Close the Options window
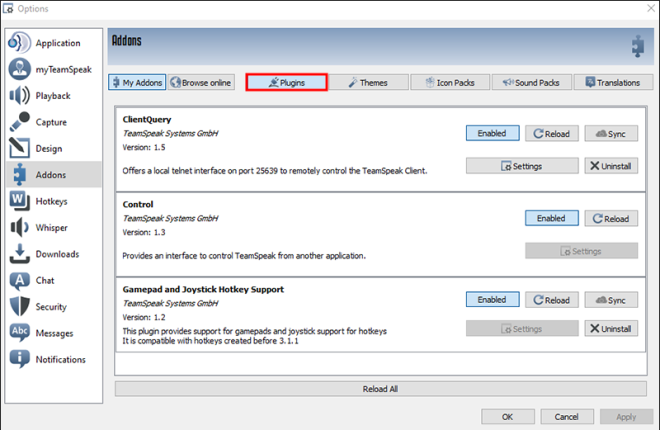 (651, 8)
